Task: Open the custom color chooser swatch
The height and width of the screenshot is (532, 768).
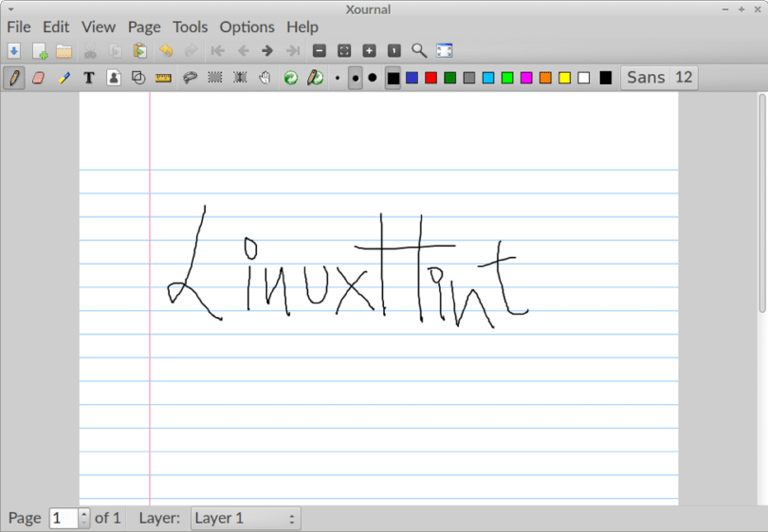Action: 606,78
